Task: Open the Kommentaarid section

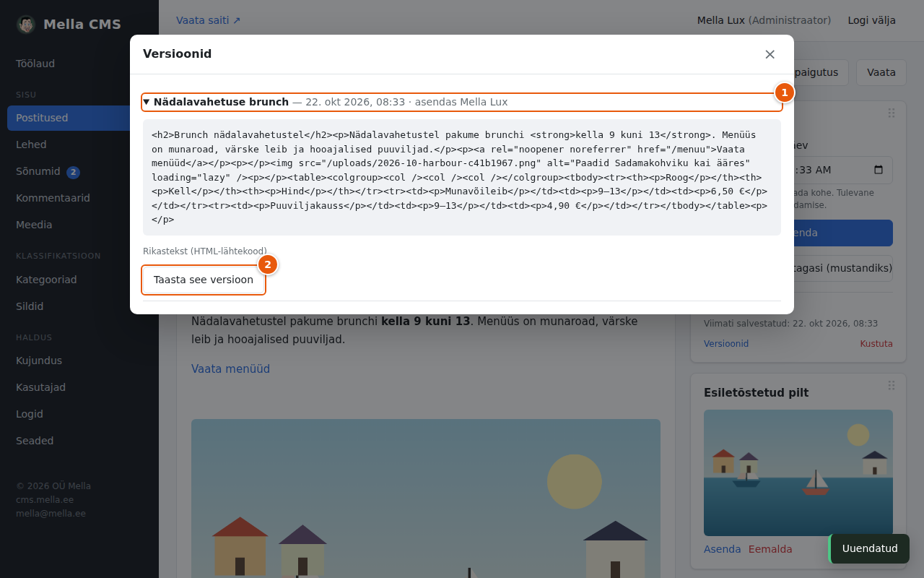Action: pos(79,198)
